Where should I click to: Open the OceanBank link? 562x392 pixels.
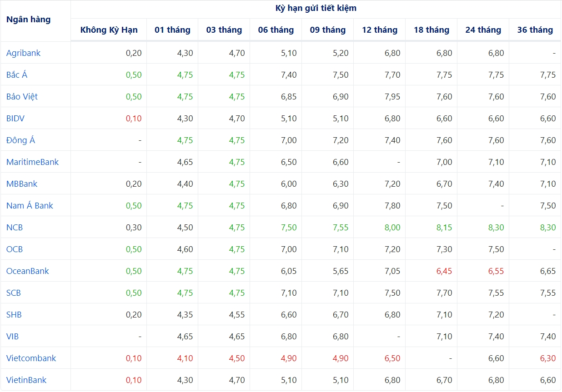click(x=27, y=271)
